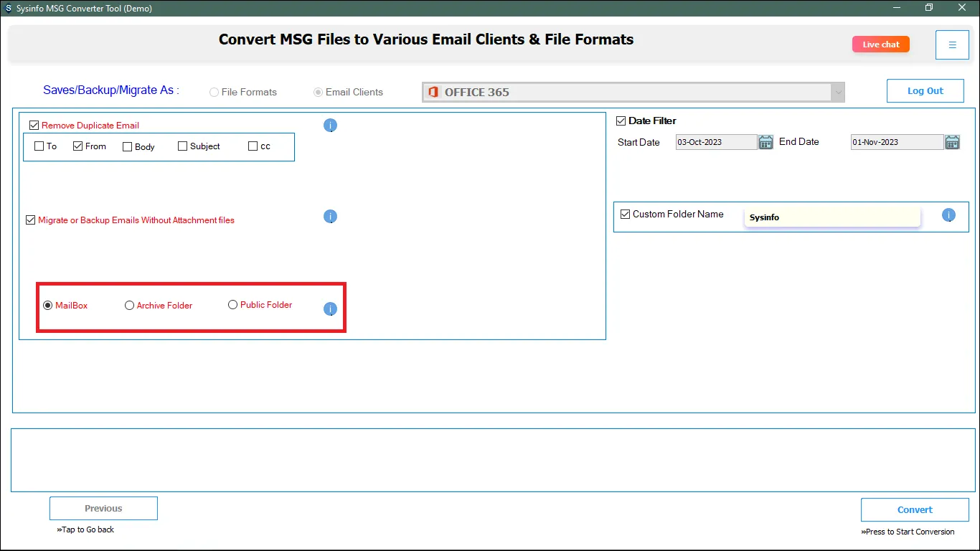Screen dimensions: 980x551
Task: Click the Previous button
Action: pyautogui.click(x=103, y=509)
